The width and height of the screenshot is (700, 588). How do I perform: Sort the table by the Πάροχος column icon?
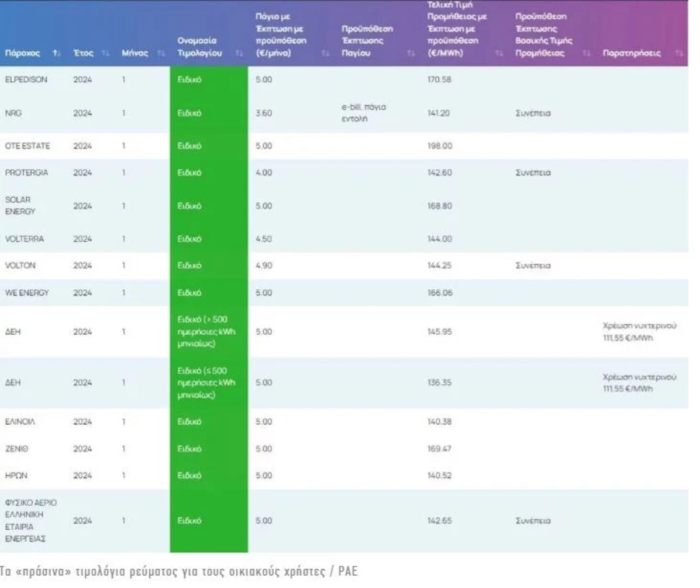coord(56,54)
